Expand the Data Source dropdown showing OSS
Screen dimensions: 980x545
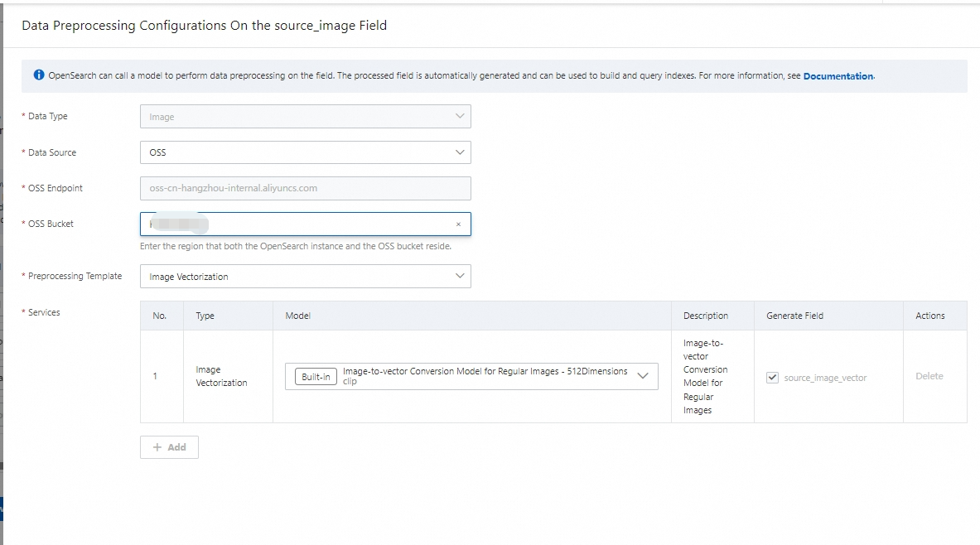tap(305, 152)
